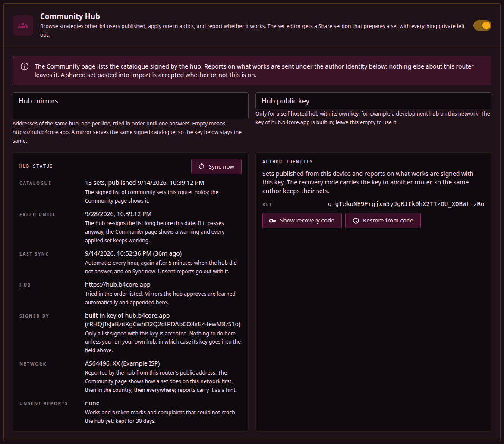Click the NETWORK row label
This screenshot has height=444, width=504.
point(33,364)
